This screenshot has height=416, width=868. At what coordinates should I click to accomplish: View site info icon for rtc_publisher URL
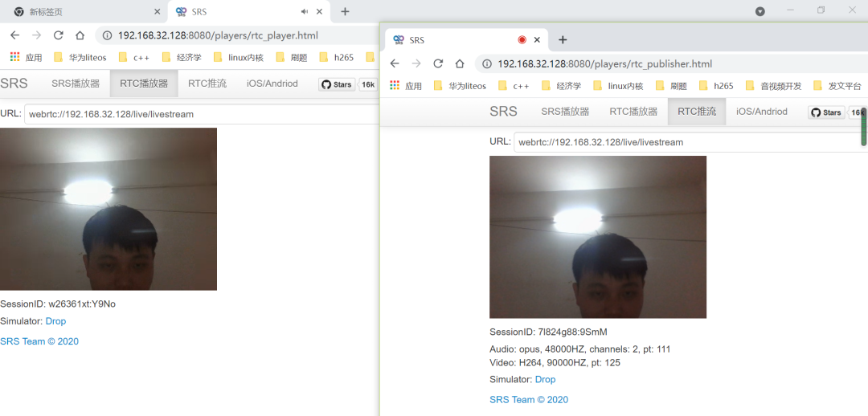coord(487,63)
